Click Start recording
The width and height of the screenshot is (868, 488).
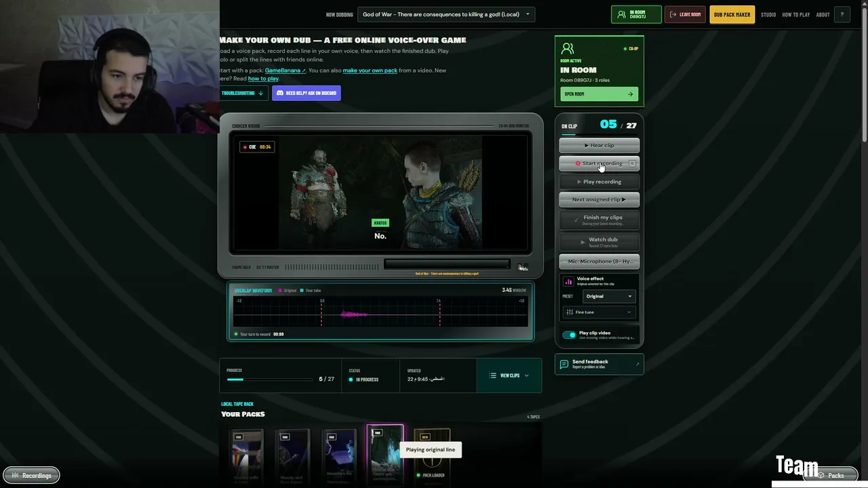599,163
